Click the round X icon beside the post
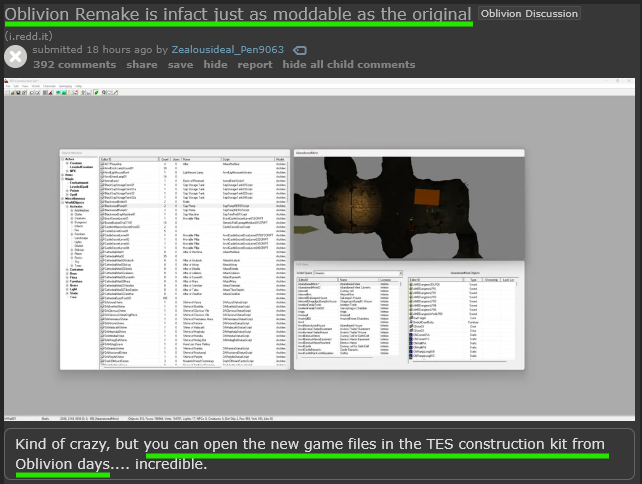The height and width of the screenshot is (484, 642). click(x=15, y=57)
